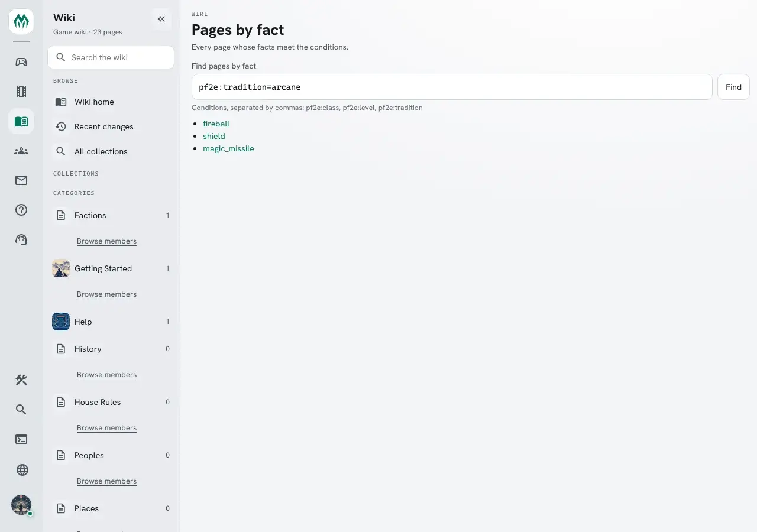Open the Getting Started category
This screenshot has width=757, height=532.
111,268
